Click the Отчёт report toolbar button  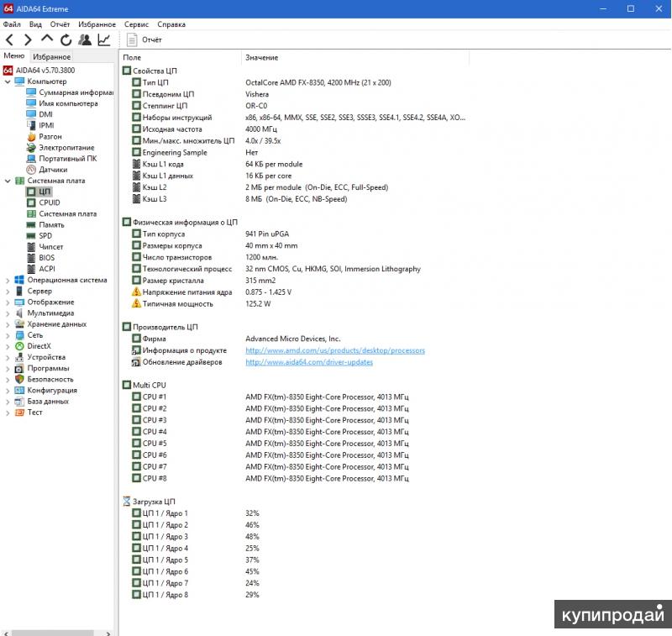click(144, 39)
